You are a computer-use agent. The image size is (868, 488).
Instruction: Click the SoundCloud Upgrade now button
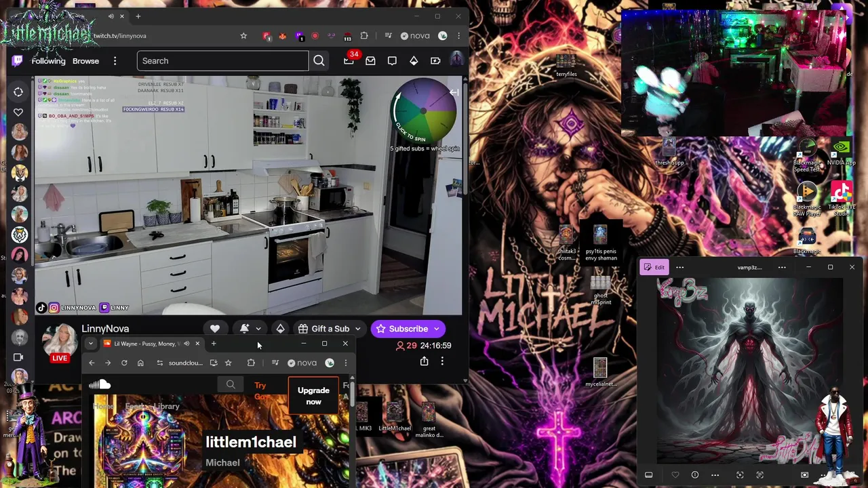pyautogui.click(x=313, y=396)
